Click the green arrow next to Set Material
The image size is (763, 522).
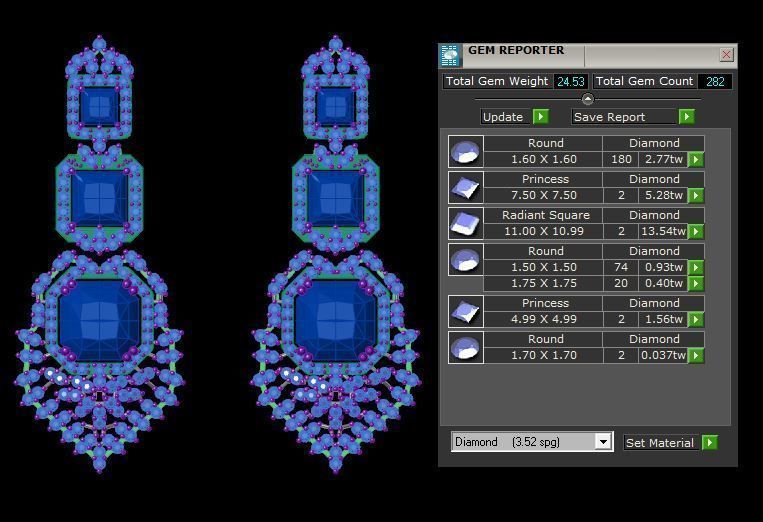coord(709,443)
